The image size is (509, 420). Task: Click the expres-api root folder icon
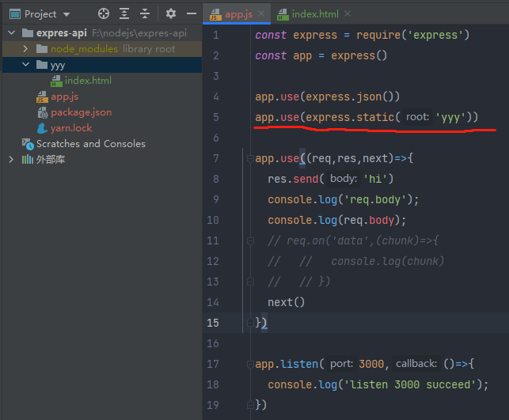pyautogui.click(x=28, y=32)
